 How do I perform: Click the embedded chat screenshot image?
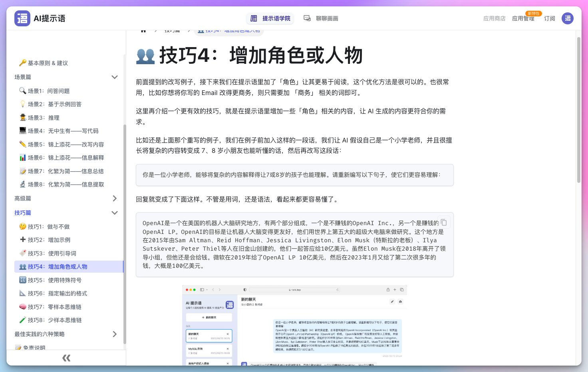pos(294,325)
